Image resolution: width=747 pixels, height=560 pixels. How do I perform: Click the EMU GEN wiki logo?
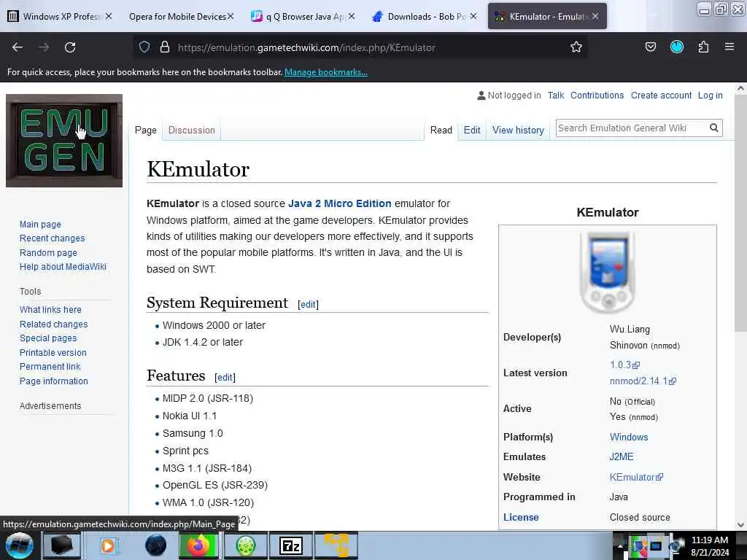(x=64, y=141)
